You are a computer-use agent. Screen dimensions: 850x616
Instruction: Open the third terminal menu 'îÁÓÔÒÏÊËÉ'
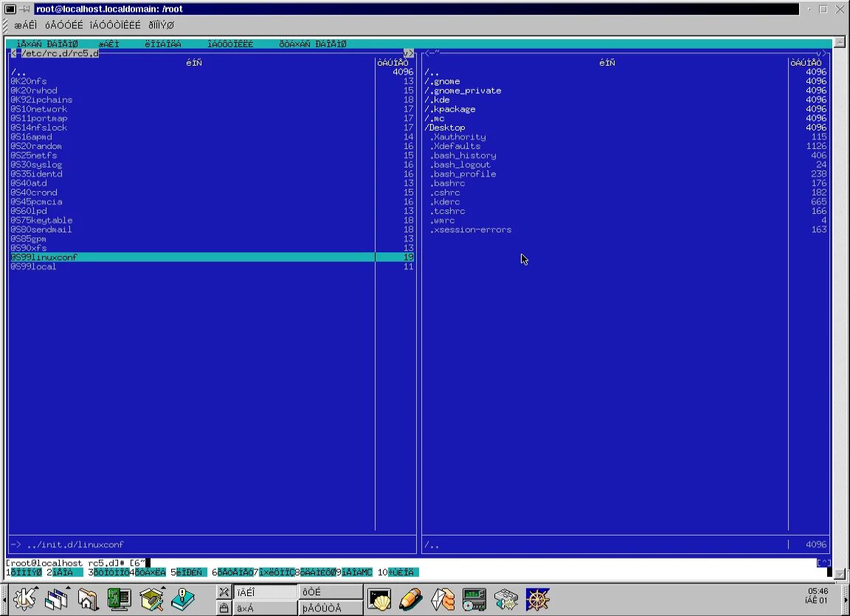click(115, 25)
